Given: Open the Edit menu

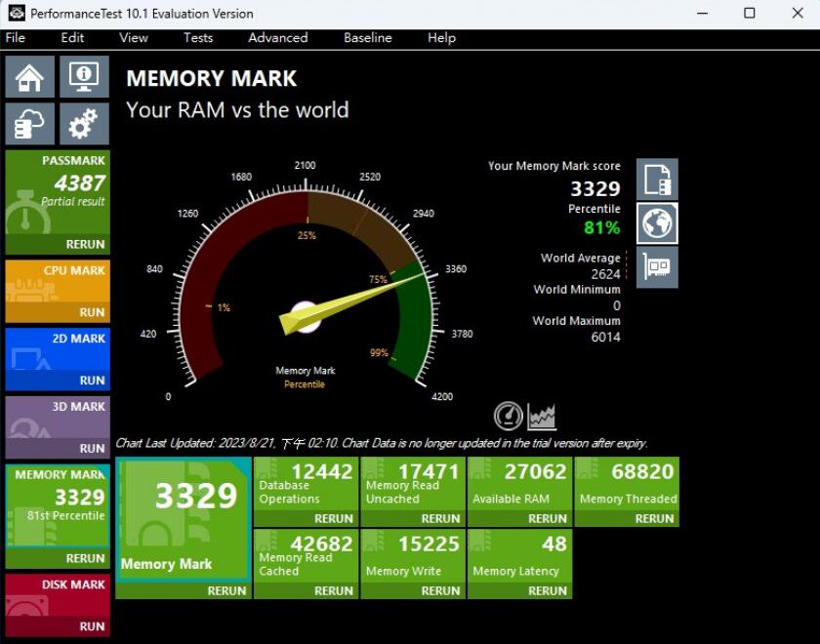Looking at the screenshot, I should [x=72, y=38].
